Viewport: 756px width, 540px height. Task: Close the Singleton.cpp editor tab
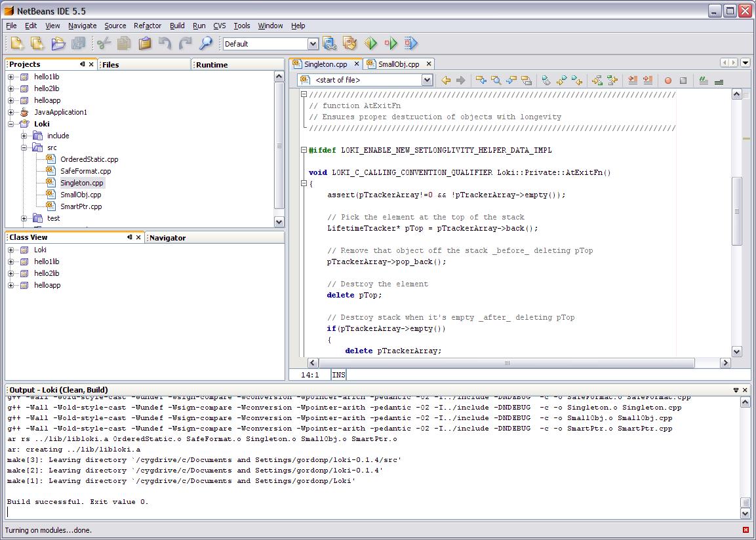357,64
